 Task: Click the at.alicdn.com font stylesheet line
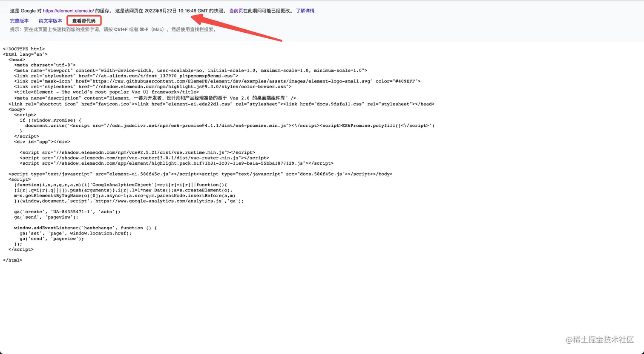pos(126,76)
